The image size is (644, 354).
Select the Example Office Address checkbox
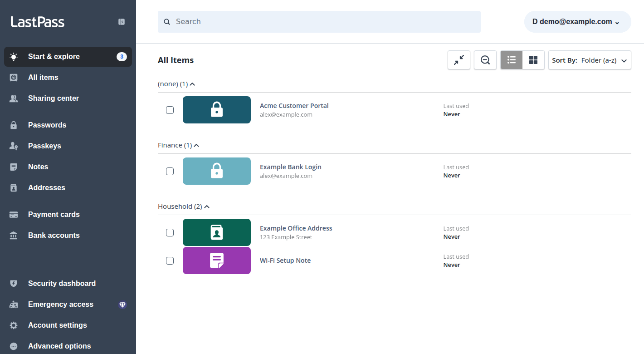170,232
